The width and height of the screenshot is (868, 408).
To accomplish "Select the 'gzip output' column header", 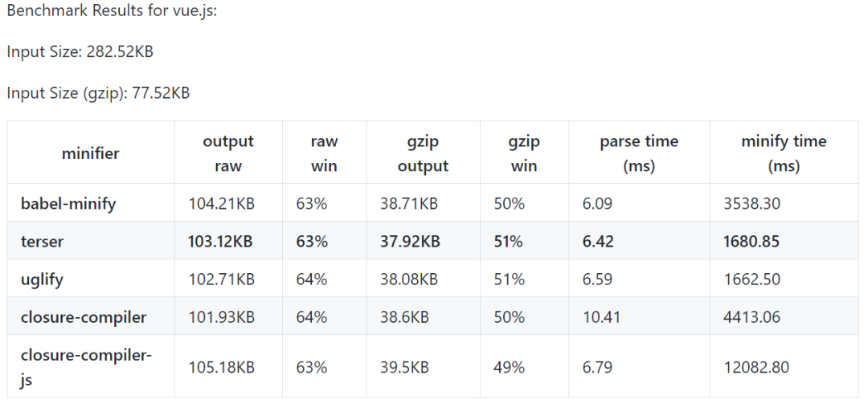I will click(423, 153).
